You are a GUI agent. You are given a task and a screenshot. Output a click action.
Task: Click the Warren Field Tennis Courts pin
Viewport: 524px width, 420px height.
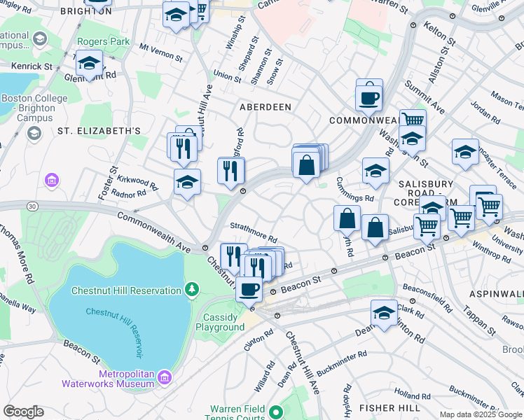point(276,412)
